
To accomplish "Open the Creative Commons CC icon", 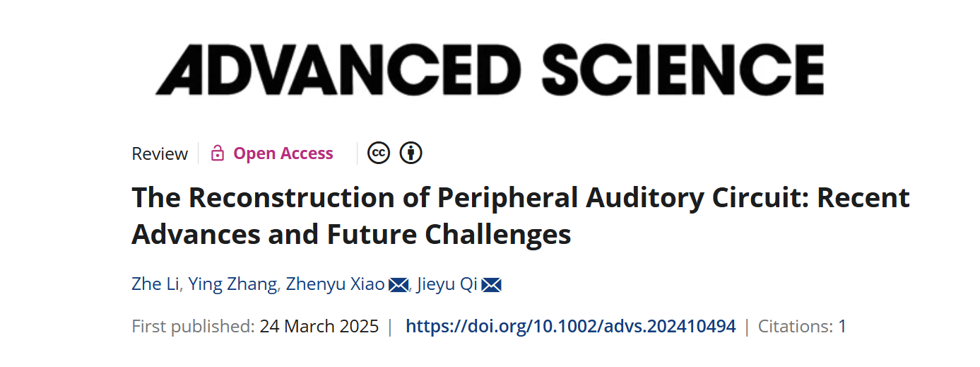I will pyautogui.click(x=379, y=153).
